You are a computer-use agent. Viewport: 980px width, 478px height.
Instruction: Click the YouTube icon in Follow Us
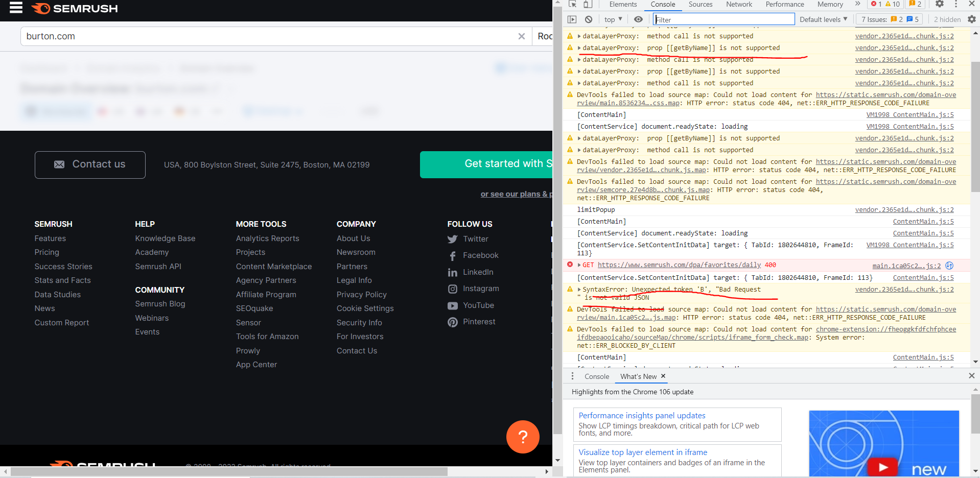(x=452, y=306)
